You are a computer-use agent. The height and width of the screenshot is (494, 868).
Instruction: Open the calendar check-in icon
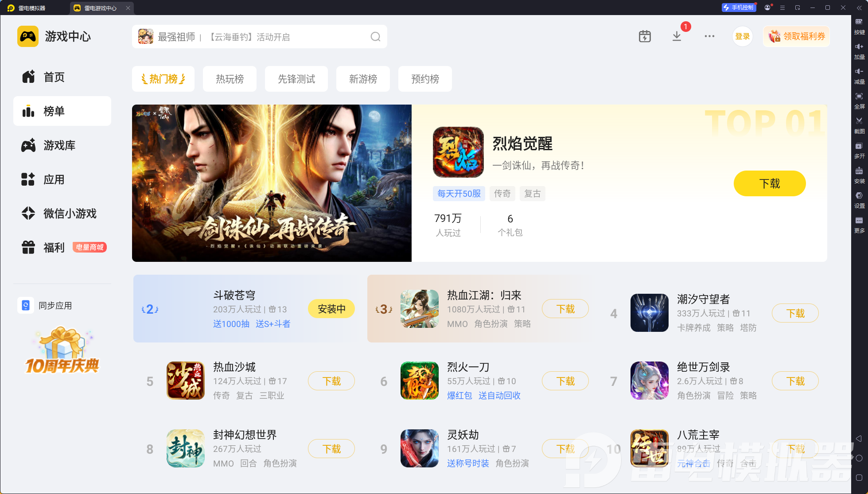coord(645,36)
